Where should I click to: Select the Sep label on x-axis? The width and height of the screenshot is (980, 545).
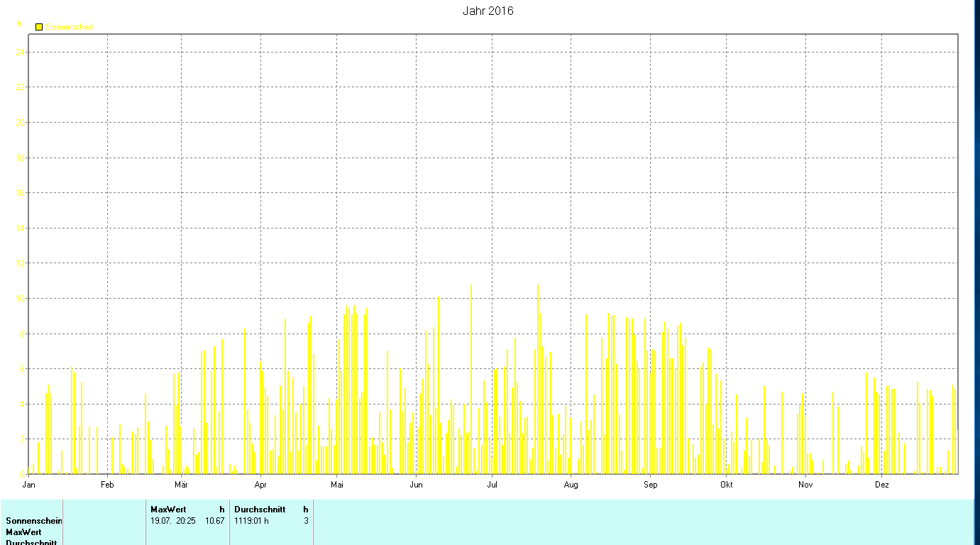[x=651, y=485]
